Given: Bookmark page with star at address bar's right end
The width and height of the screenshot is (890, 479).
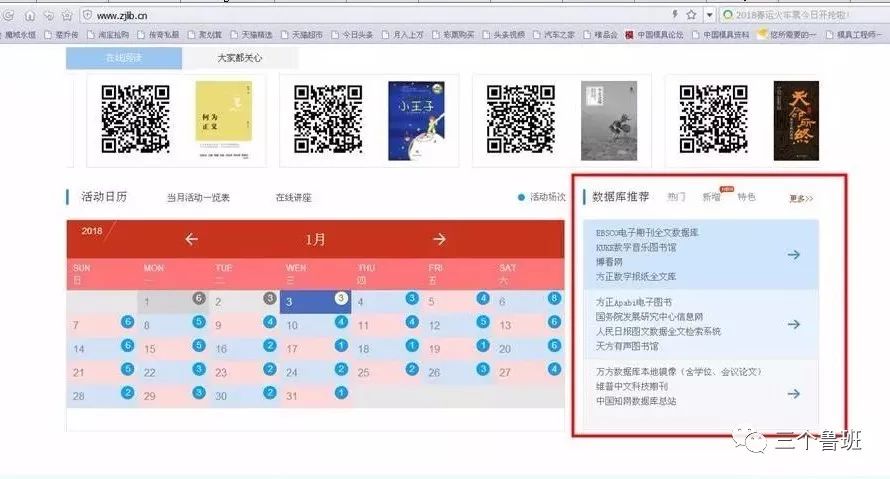Looking at the screenshot, I should 691,15.
